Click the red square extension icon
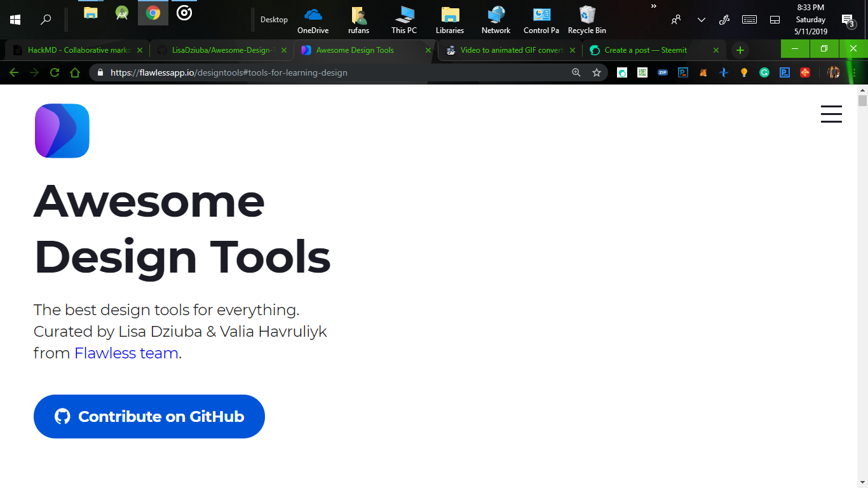Viewport: 868px width, 488px height. coord(805,72)
